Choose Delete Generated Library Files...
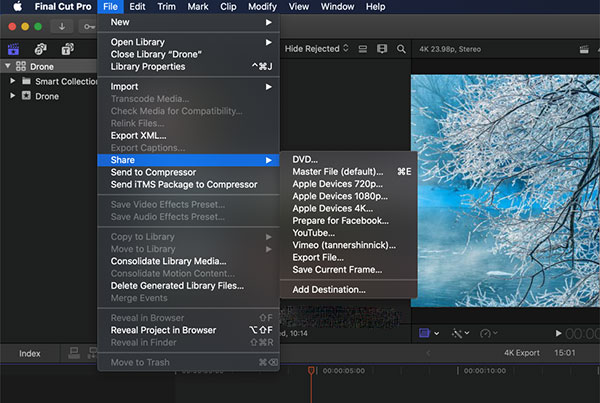This screenshot has height=403, width=600. click(x=188, y=286)
